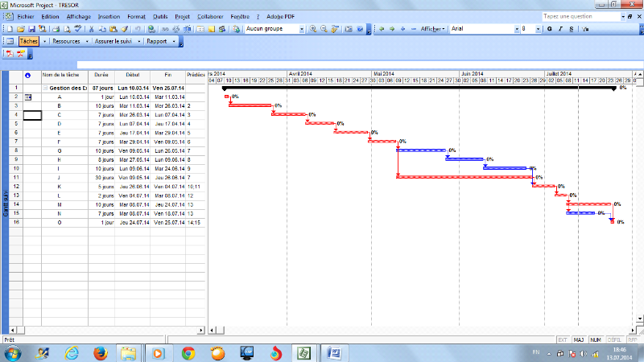The width and height of the screenshot is (644, 362).
Task: Insert a hyperlink with globe icon
Action: (151, 29)
